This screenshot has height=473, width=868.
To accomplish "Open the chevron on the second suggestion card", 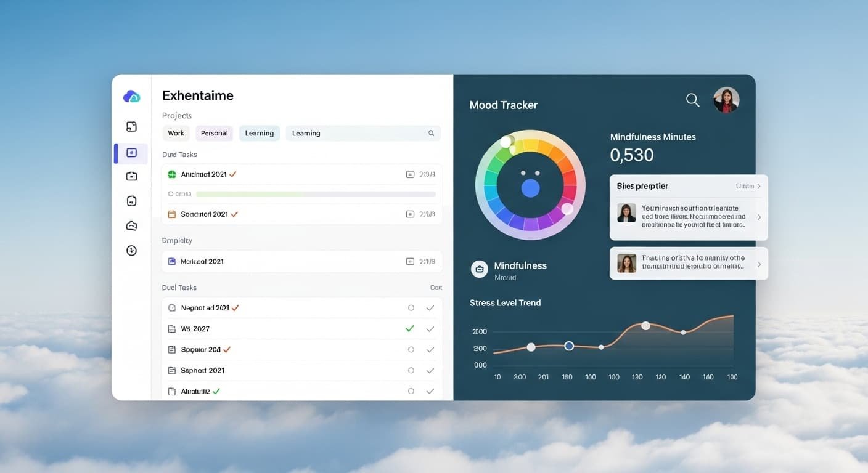I will pyautogui.click(x=759, y=264).
